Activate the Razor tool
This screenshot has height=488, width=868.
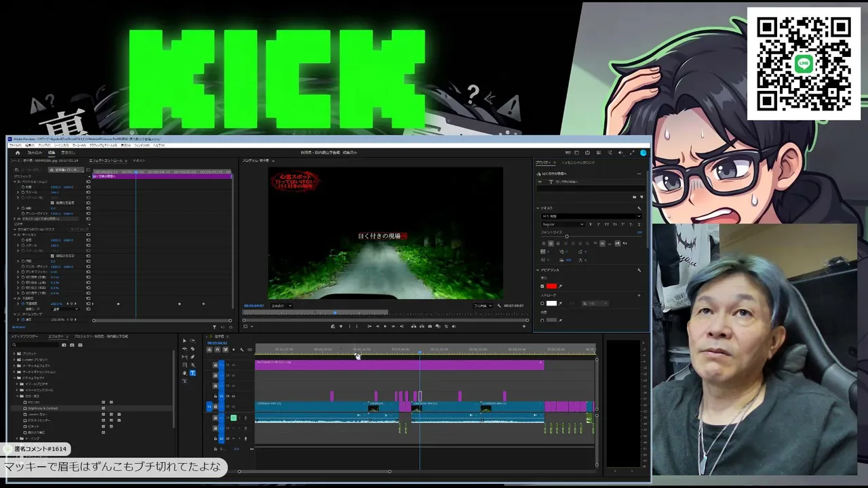tap(193, 349)
